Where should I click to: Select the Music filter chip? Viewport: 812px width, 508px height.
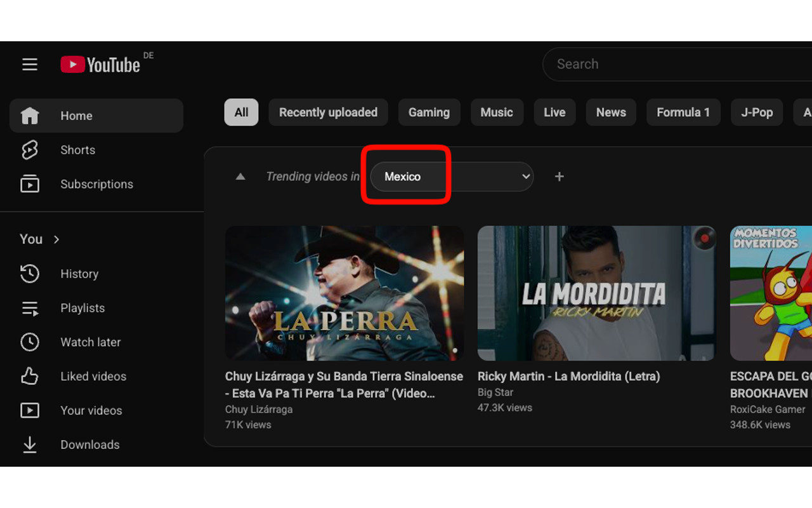tap(497, 112)
